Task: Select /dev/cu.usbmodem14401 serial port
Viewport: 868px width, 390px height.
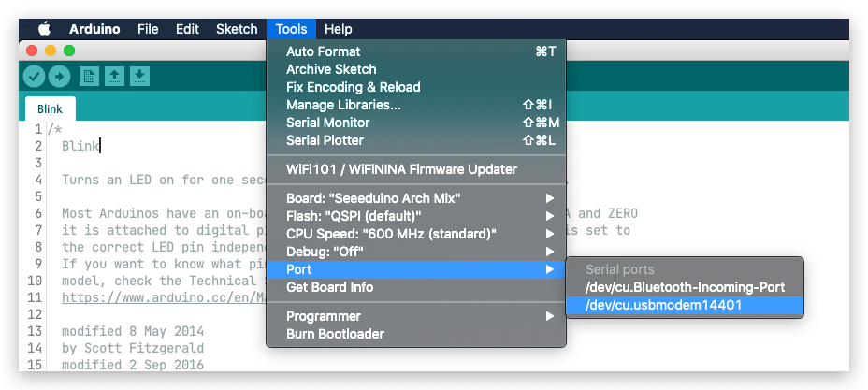Action: click(685, 305)
